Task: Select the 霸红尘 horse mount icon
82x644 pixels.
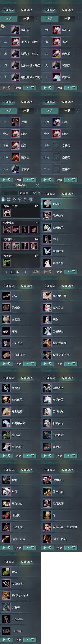Action: 15,30
